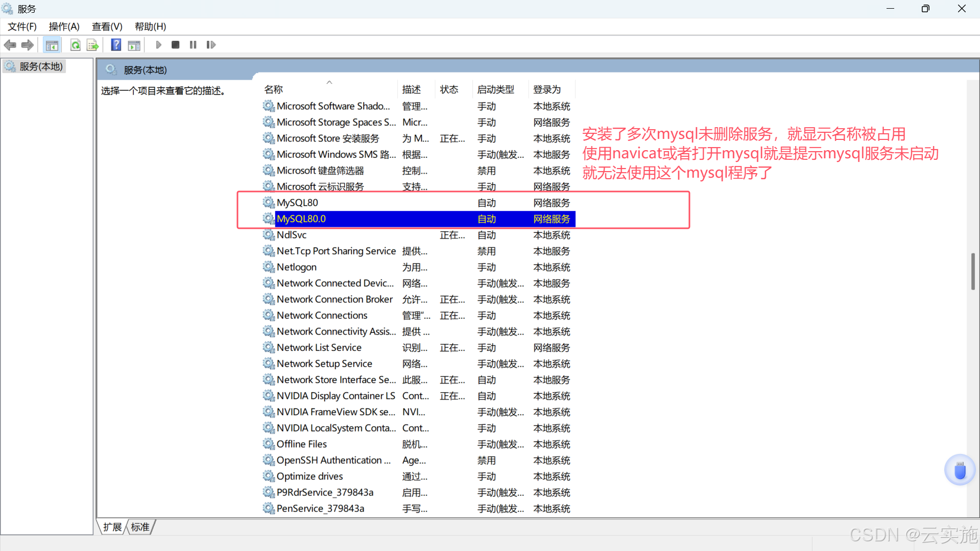The height and width of the screenshot is (551, 980).
Task: Select Net.Tcp Port Sharing Service
Action: tap(419, 251)
